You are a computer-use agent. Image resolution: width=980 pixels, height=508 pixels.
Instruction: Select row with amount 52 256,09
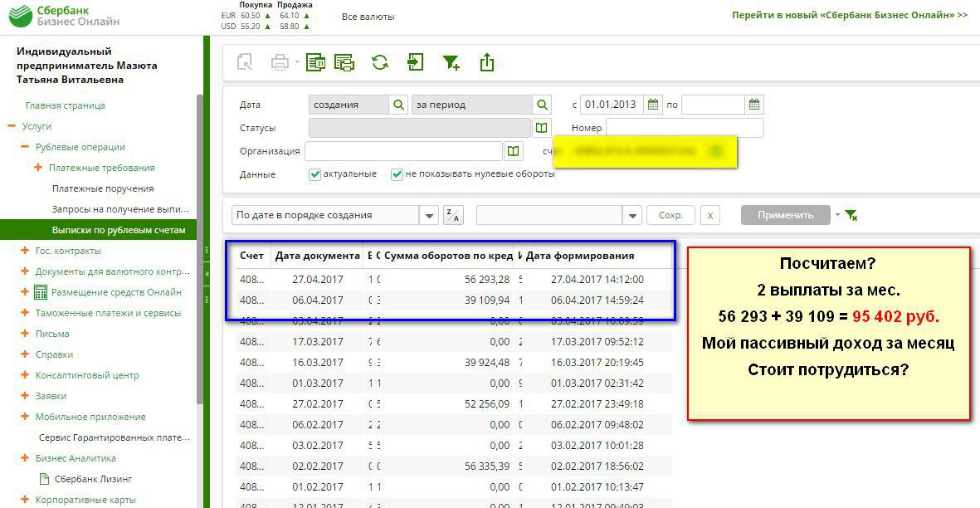[x=454, y=403]
